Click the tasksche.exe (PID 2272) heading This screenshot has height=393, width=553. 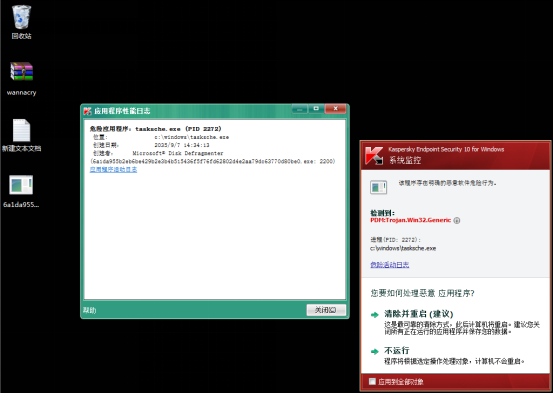point(156,129)
